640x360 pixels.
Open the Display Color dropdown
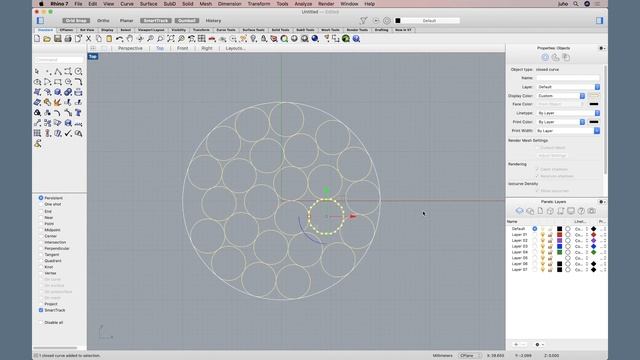(x=561, y=96)
